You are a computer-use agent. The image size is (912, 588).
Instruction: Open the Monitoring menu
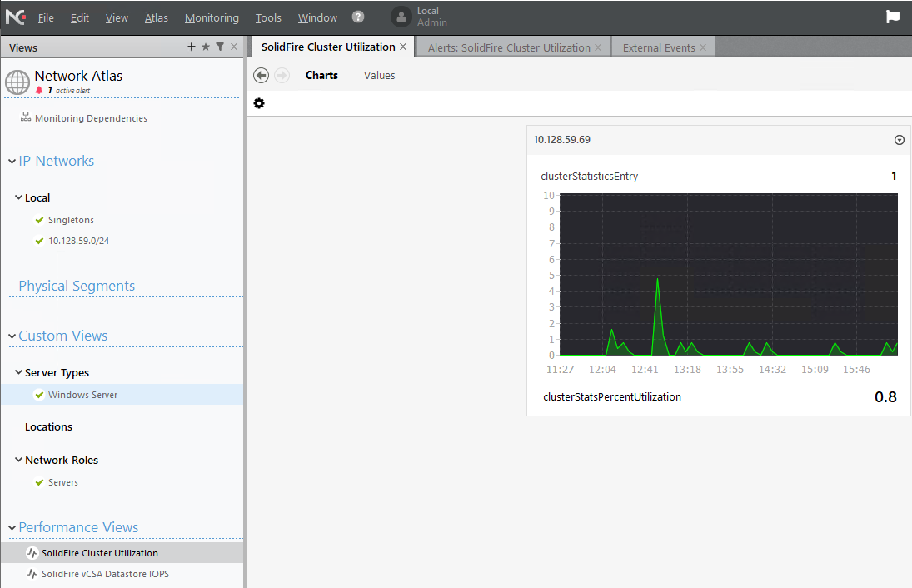tap(212, 18)
